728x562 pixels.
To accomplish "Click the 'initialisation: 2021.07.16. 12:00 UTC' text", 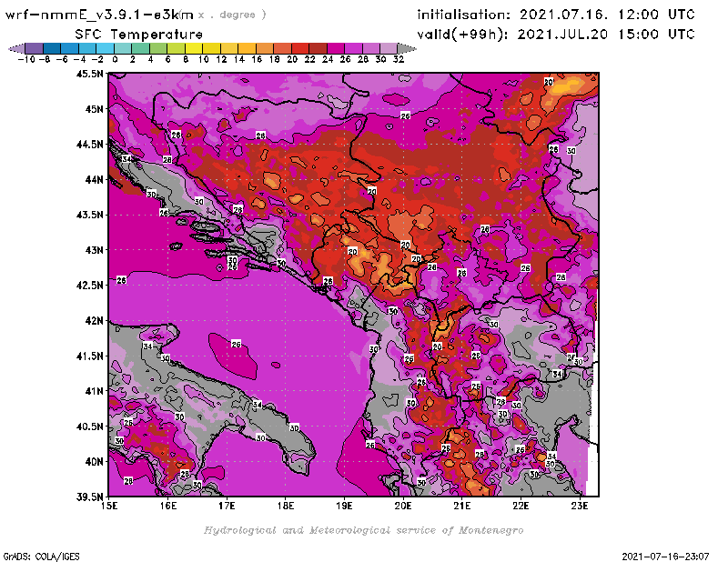I will pyautogui.click(x=556, y=15).
